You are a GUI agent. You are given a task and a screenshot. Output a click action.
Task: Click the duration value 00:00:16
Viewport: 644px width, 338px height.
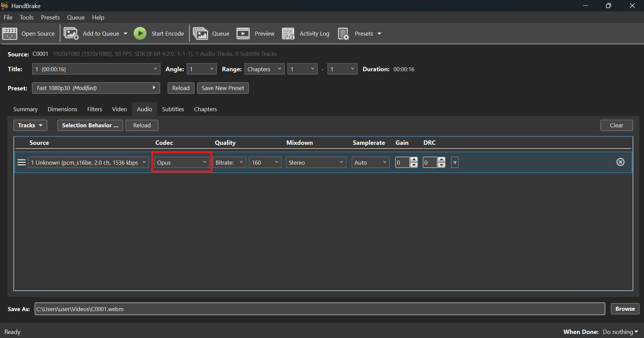[x=404, y=69]
